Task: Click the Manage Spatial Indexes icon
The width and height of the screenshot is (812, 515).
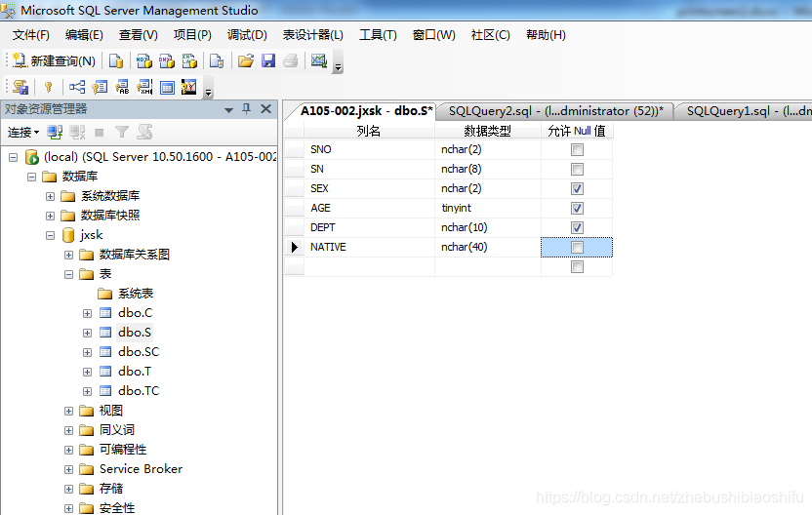Action: 189,87
